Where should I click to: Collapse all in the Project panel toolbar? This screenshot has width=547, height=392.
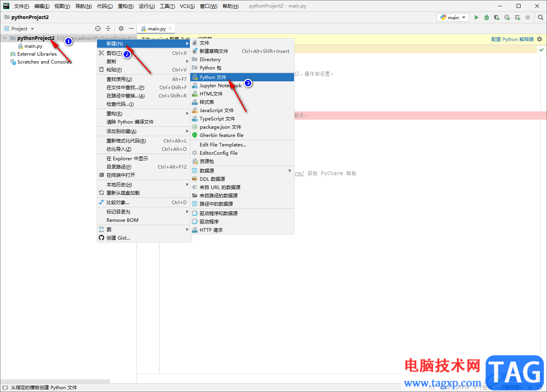(x=108, y=28)
